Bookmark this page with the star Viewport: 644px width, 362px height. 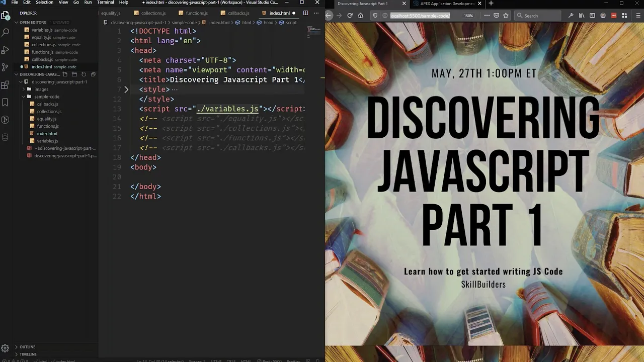pos(506,16)
